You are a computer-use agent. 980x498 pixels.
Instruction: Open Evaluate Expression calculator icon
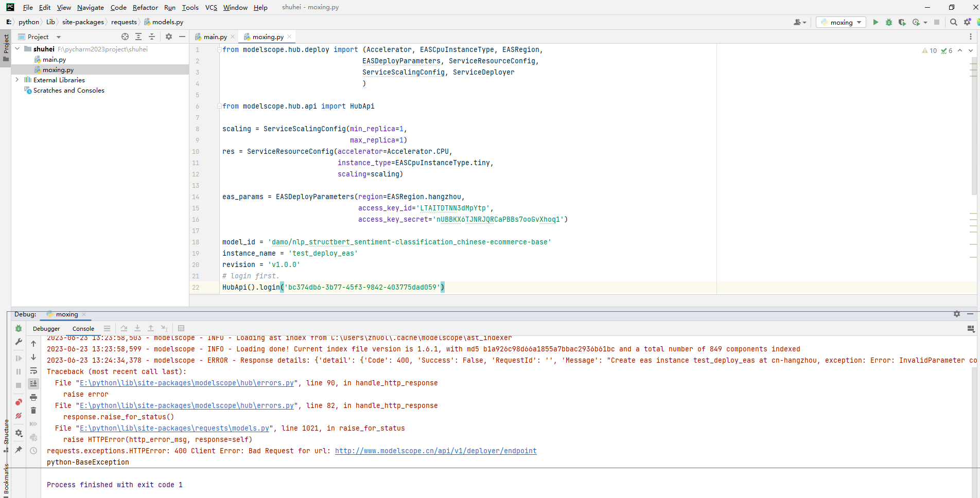pos(181,328)
